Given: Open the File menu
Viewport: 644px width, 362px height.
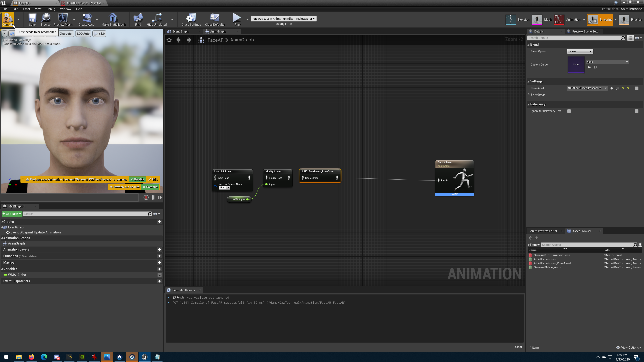Looking at the screenshot, I should coord(5,9).
